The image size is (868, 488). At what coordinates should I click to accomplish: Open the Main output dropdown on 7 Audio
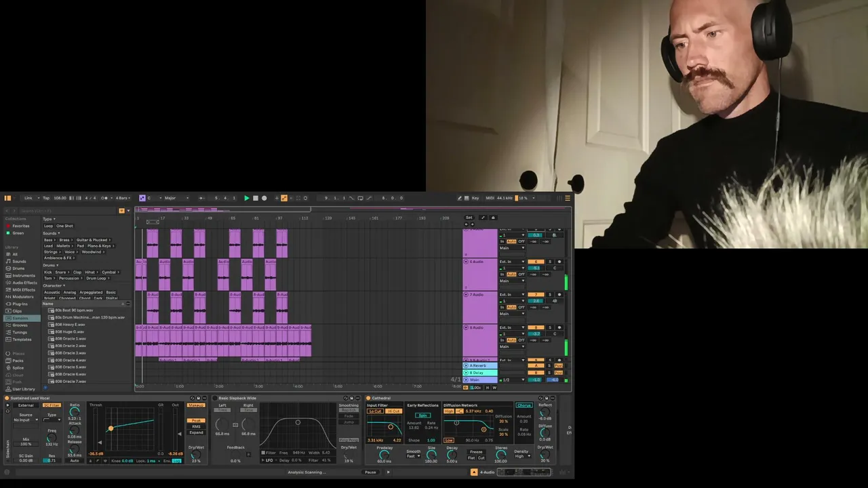pyautogui.click(x=512, y=314)
